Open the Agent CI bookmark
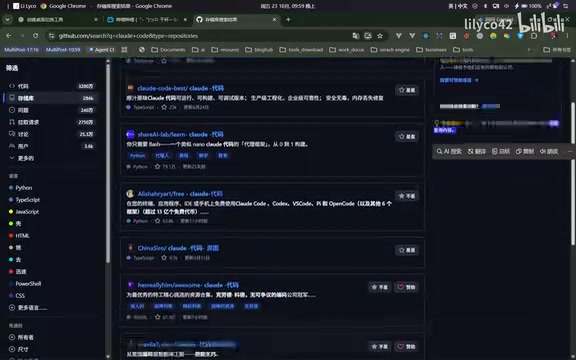This screenshot has width=576, height=360. (x=102, y=50)
